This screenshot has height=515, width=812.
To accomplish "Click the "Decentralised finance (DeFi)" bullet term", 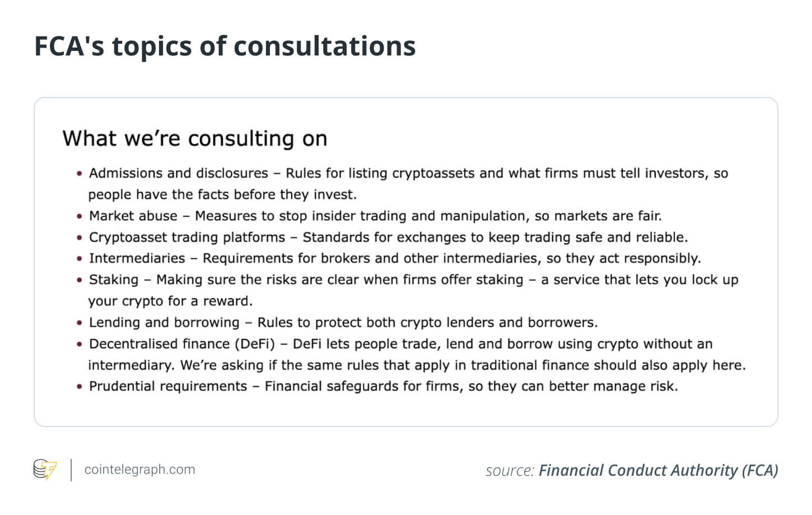I will (x=182, y=344).
